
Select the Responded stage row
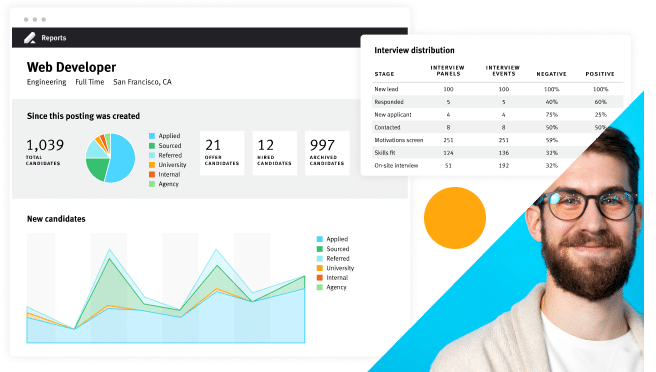[497, 102]
